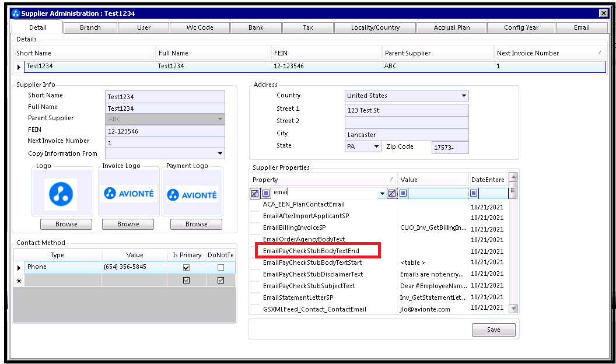Click the Supplier Properties scrollbar down arrow
Screen dimensions: 616x364
pos(513,309)
